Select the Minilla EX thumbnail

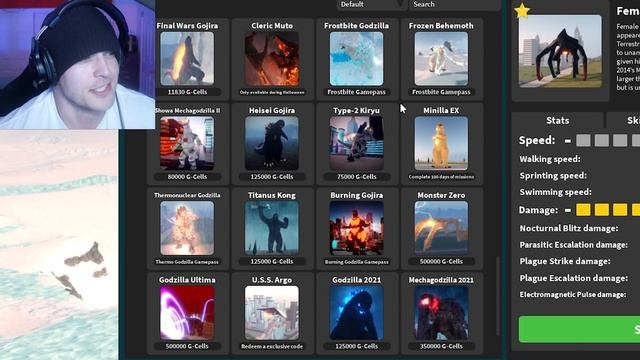[441, 143]
